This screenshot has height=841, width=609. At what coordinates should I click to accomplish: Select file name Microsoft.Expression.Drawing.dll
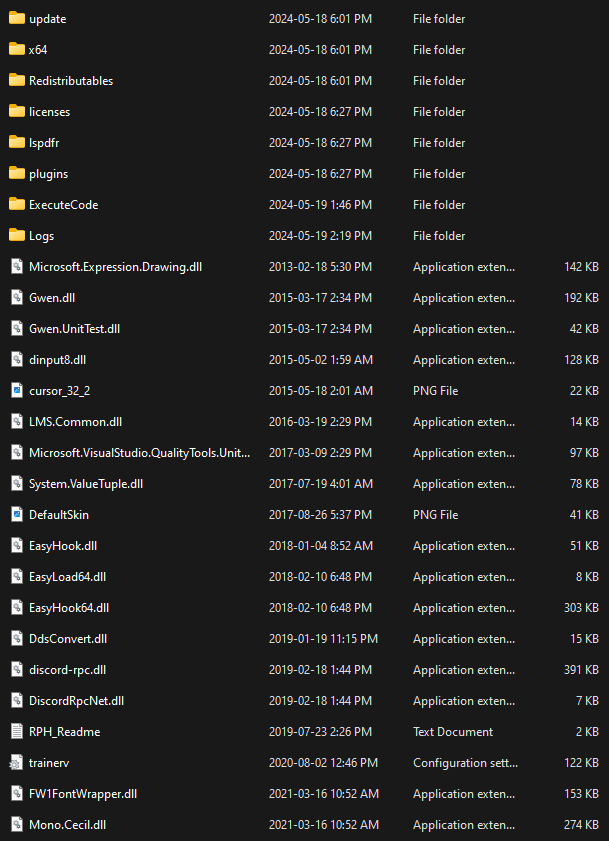(115, 267)
